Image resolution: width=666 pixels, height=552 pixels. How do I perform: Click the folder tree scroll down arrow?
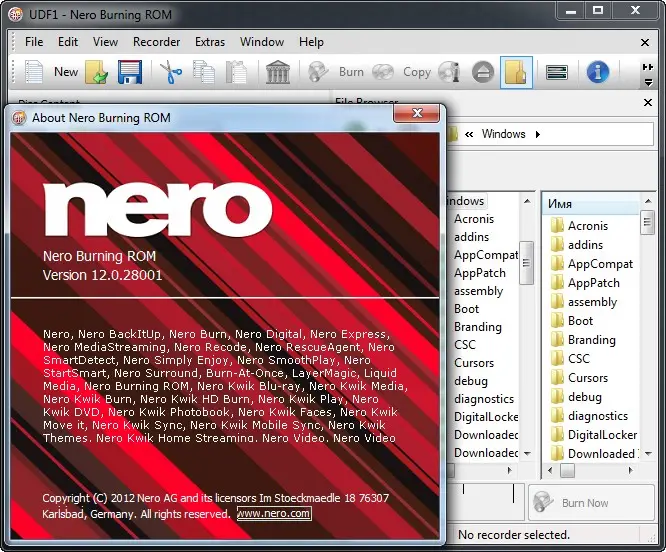pos(527,453)
